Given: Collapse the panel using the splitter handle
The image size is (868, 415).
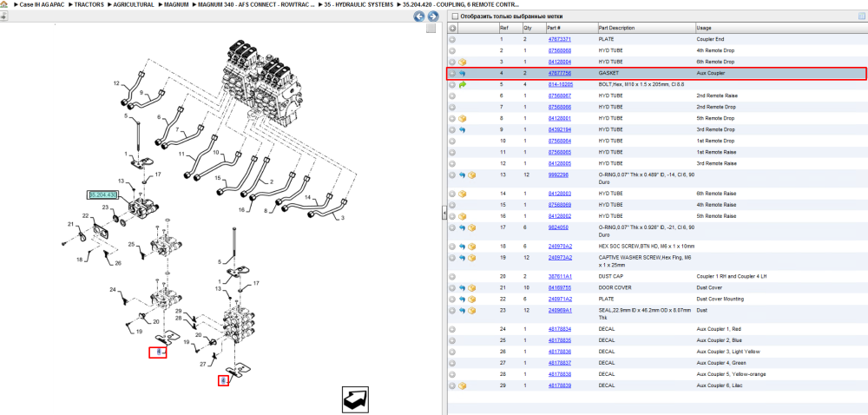Looking at the screenshot, I should coord(444,214).
